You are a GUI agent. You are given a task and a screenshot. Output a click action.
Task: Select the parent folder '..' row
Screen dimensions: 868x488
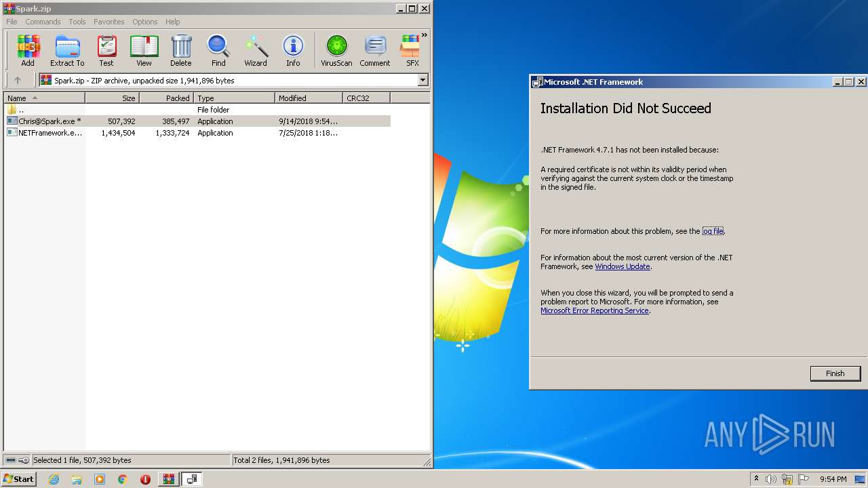click(197, 110)
